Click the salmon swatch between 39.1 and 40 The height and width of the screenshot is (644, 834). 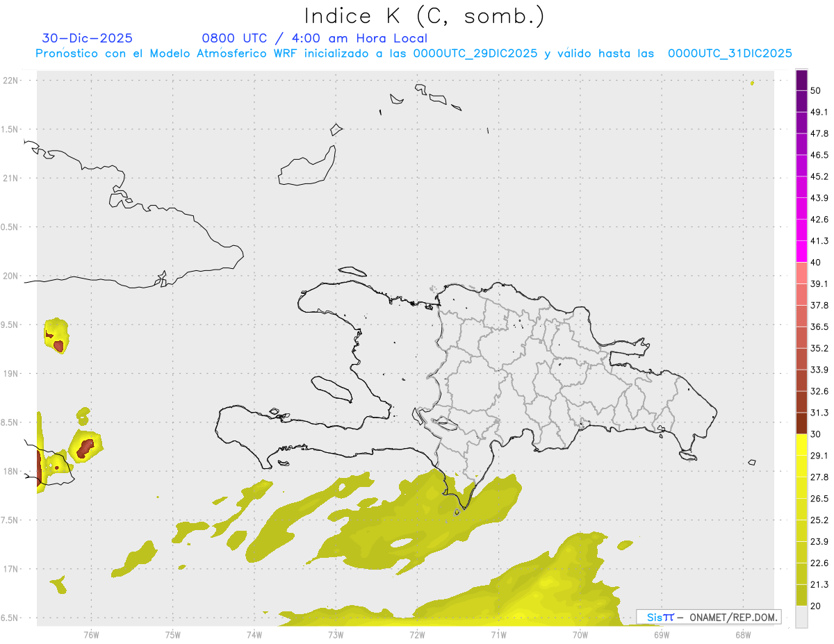[801, 273]
